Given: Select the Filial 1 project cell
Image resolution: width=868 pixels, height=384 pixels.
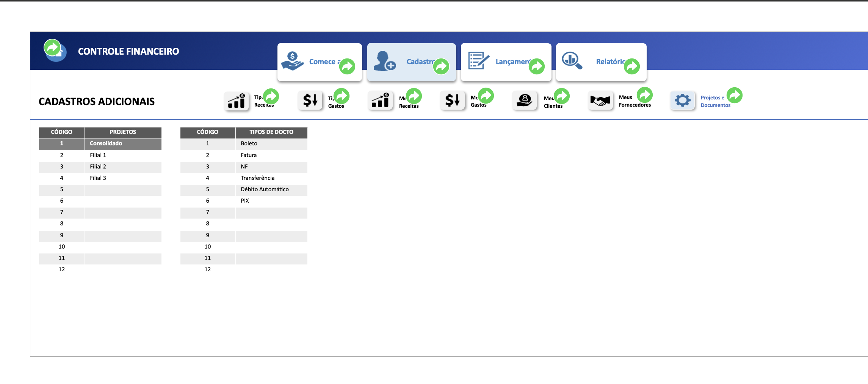Looking at the screenshot, I should [123, 155].
